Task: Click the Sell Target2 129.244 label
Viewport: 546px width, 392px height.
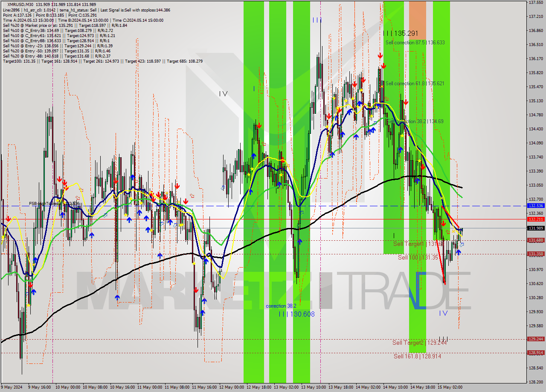Action: coord(419,343)
